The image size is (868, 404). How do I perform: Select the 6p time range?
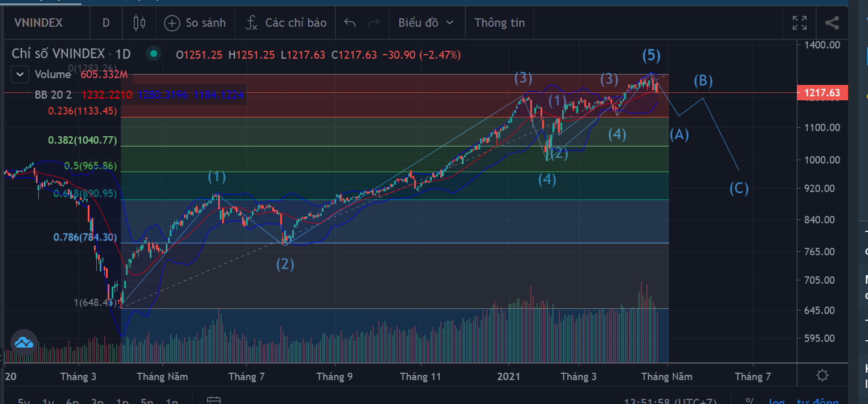(72, 401)
